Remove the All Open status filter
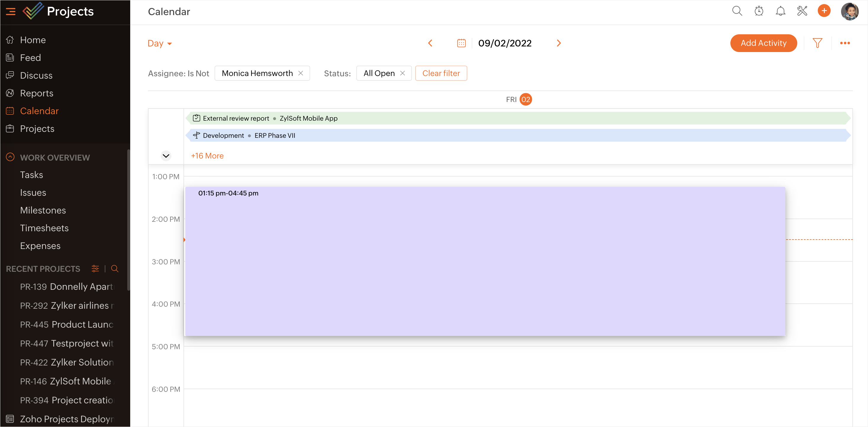868x427 pixels. click(x=402, y=73)
